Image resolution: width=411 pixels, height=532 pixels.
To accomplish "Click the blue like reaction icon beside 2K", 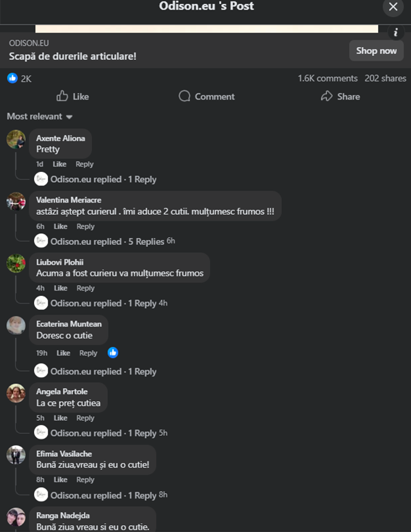I will 12,78.
